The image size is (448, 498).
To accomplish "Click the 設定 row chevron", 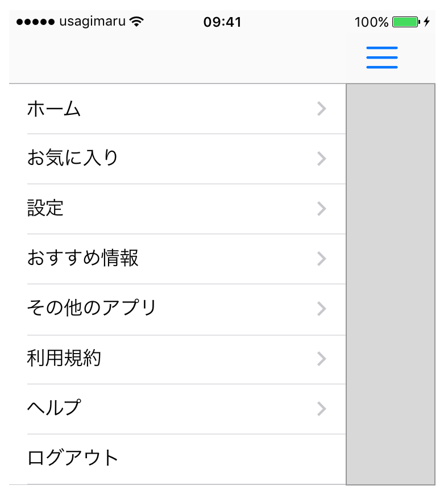I will tap(322, 209).
